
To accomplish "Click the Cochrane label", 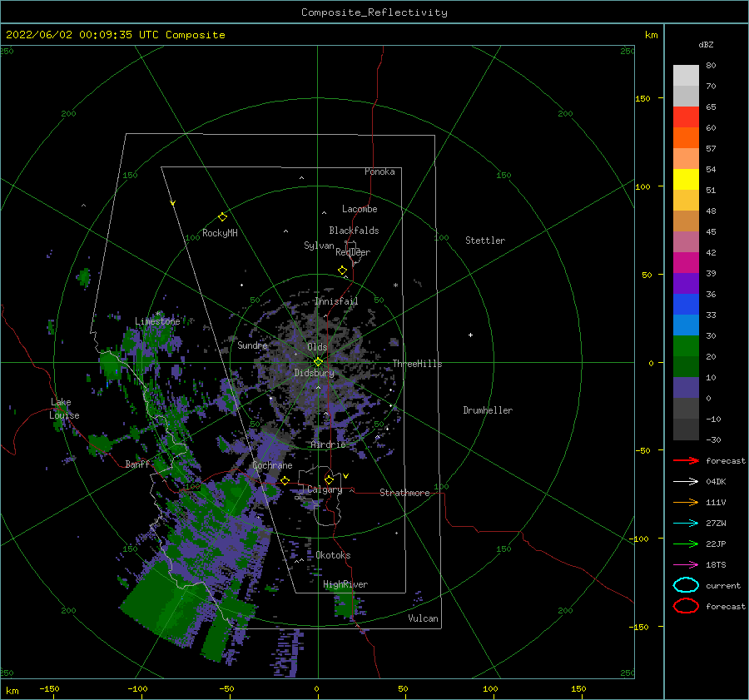I will [x=272, y=465].
